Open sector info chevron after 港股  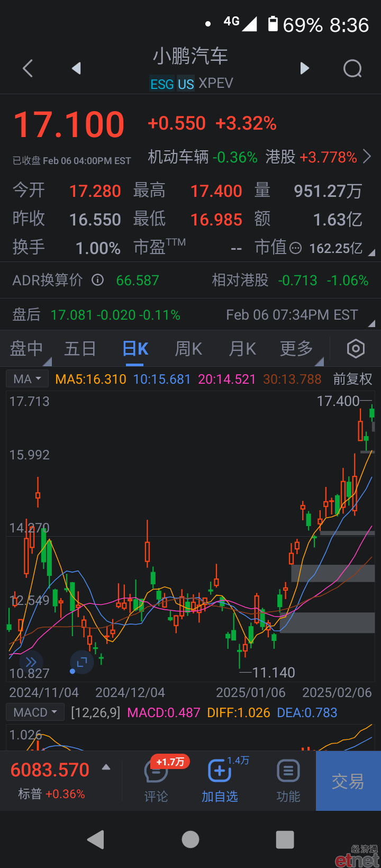click(367, 157)
